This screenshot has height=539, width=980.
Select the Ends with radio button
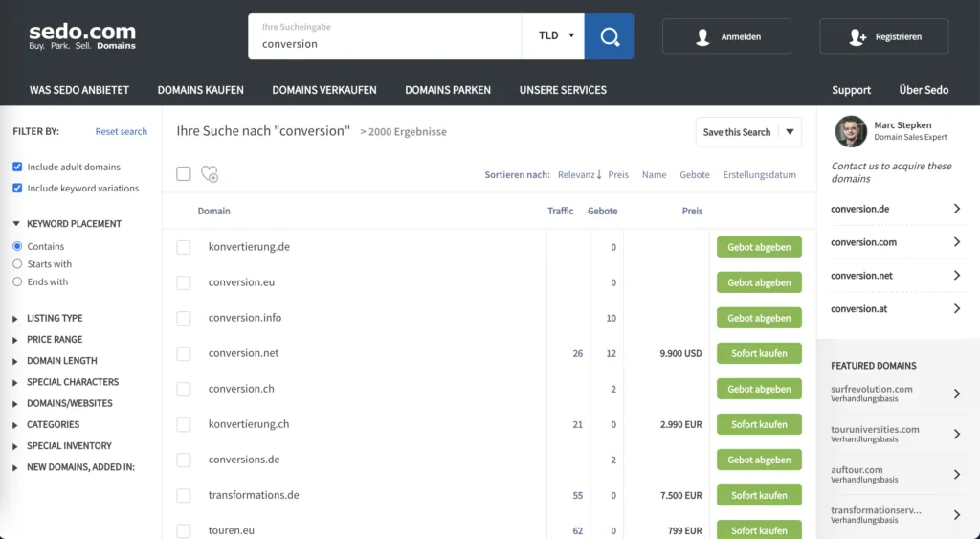17,282
